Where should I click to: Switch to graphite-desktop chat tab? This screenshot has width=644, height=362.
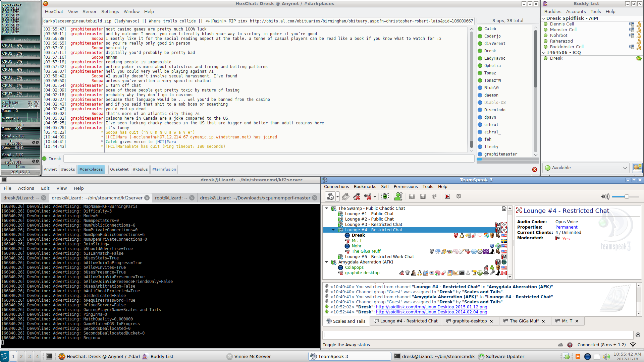pyautogui.click(x=469, y=321)
